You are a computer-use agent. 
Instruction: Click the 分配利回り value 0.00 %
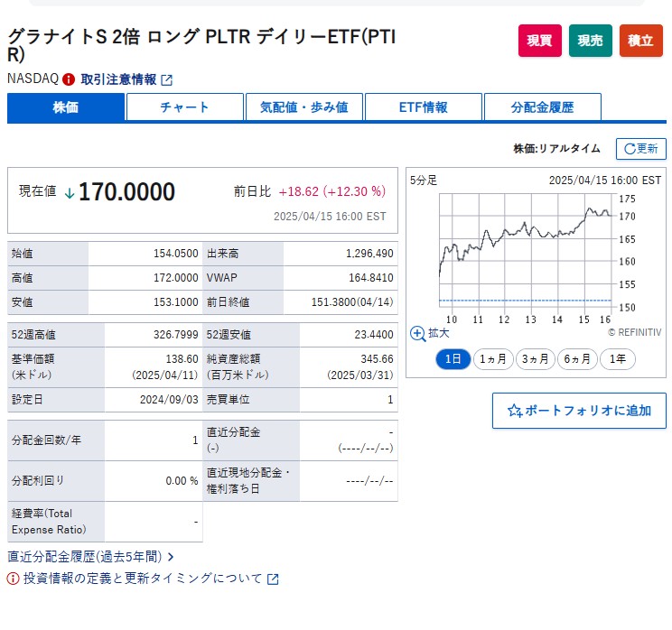coord(182,481)
